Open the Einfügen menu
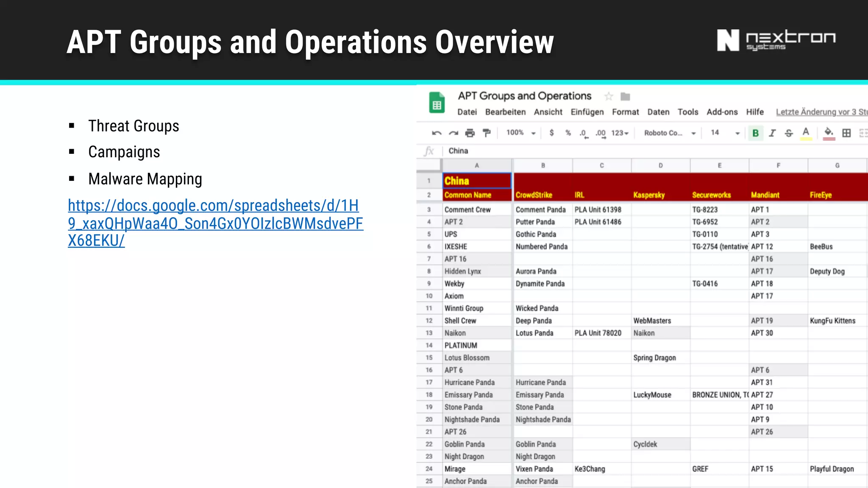Viewport: 868px width, 488px height. click(587, 112)
